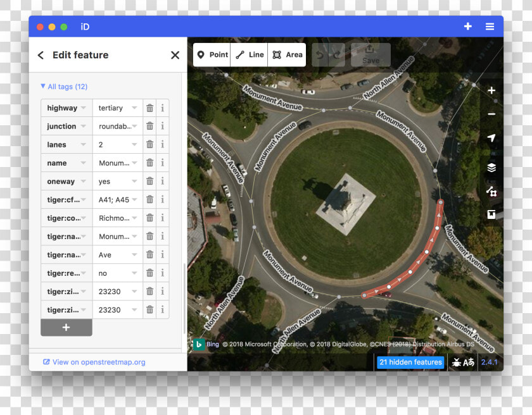Undo the last edit
The image size is (532, 415).
pyautogui.click(x=320, y=55)
